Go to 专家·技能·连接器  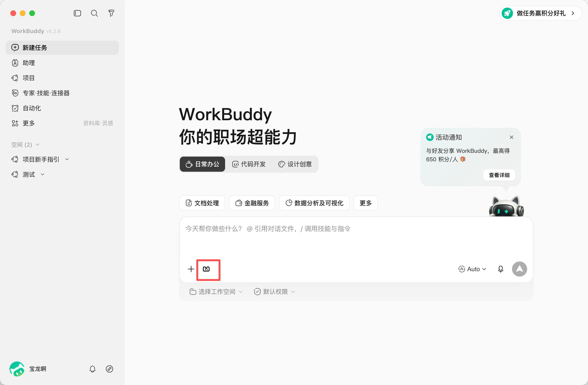click(62, 93)
